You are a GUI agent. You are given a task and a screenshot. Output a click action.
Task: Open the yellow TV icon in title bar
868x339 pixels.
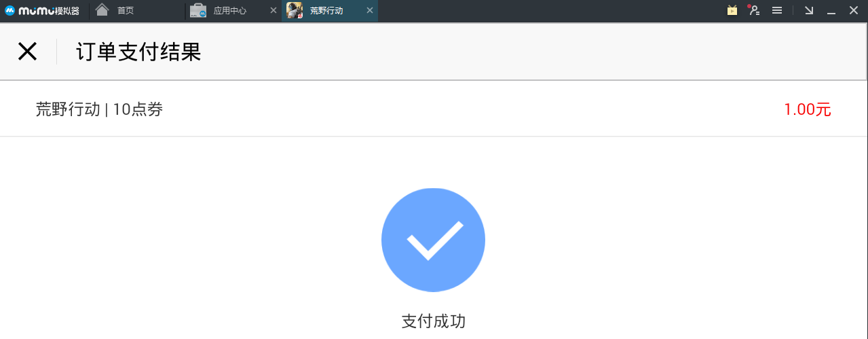click(x=732, y=10)
